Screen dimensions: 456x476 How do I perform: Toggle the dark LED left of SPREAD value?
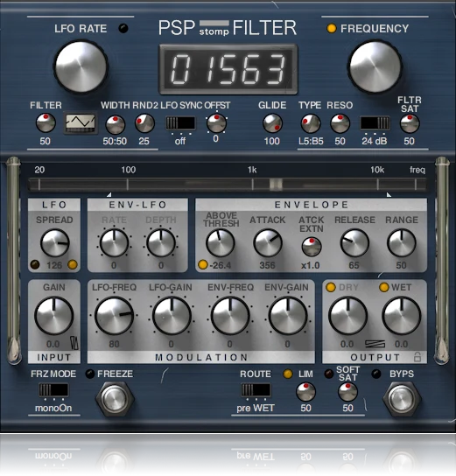(35, 265)
